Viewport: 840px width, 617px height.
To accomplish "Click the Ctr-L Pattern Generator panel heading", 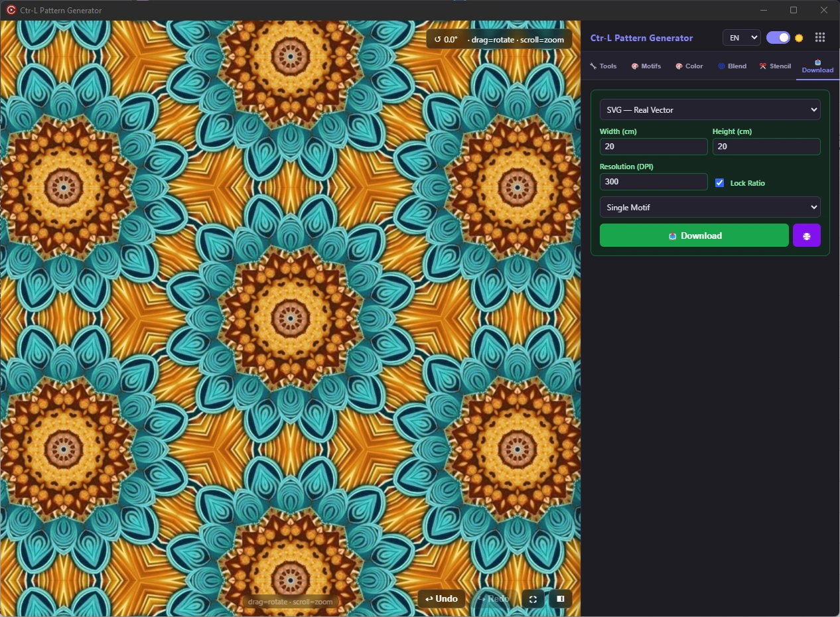I will coord(642,38).
